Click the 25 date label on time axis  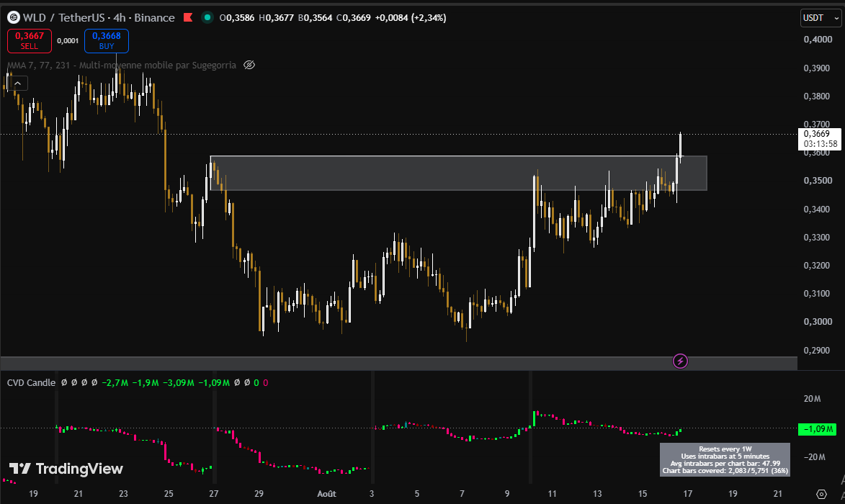169,494
